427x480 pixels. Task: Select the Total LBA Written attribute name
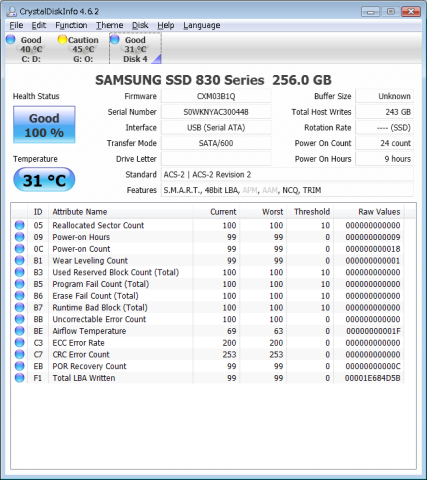click(84, 378)
